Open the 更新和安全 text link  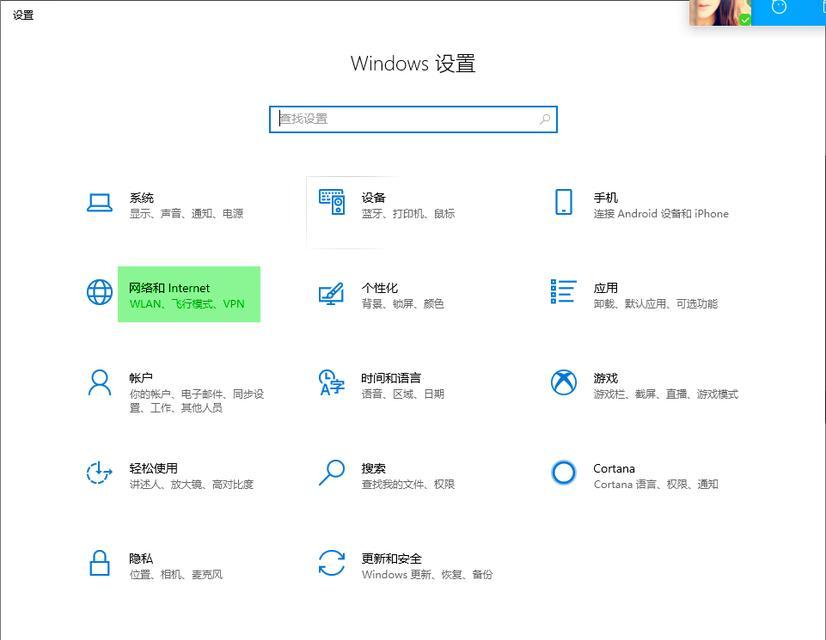point(391,558)
